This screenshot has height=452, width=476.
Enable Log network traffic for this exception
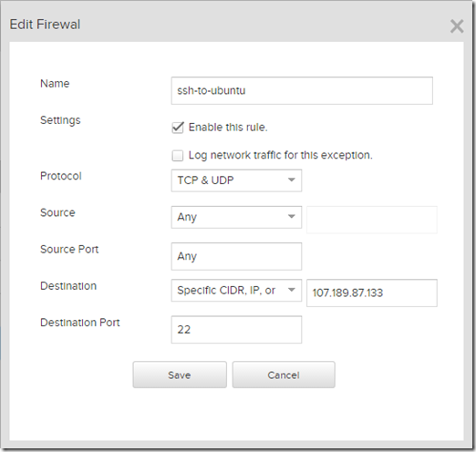coord(178,156)
